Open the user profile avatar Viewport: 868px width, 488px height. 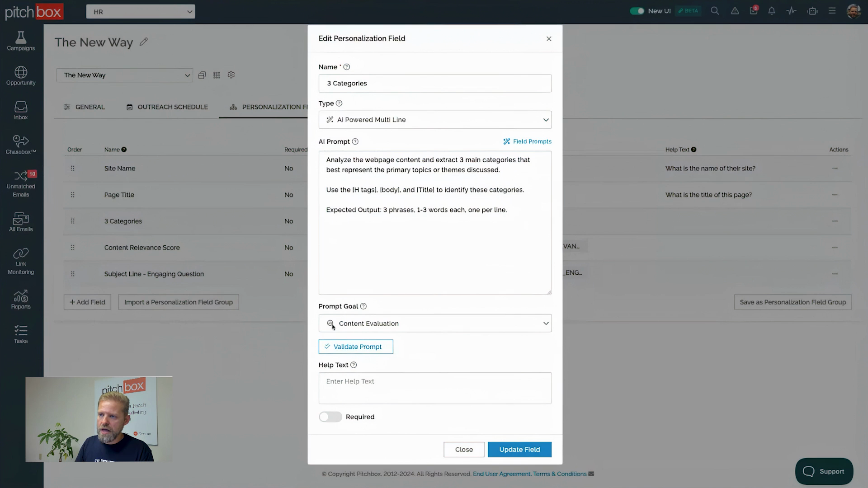point(854,11)
